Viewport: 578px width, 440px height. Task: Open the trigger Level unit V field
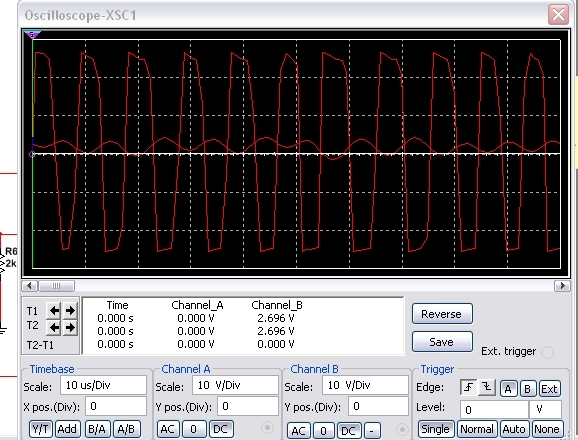pos(545,409)
